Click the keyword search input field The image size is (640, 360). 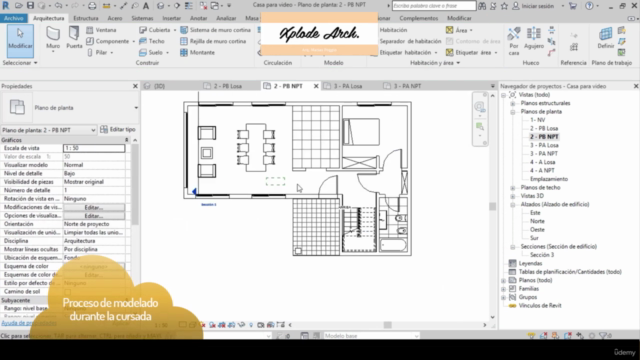(x=433, y=6)
